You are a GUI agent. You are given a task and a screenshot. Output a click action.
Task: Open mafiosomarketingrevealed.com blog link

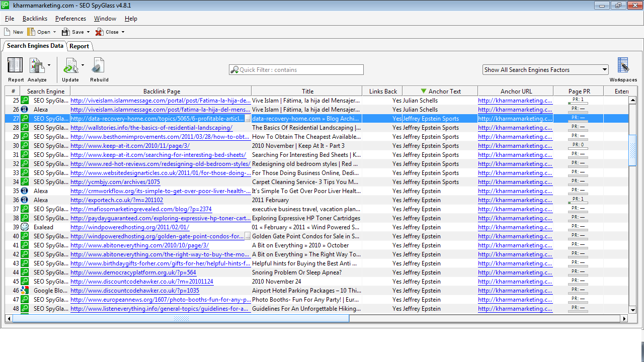141,209
